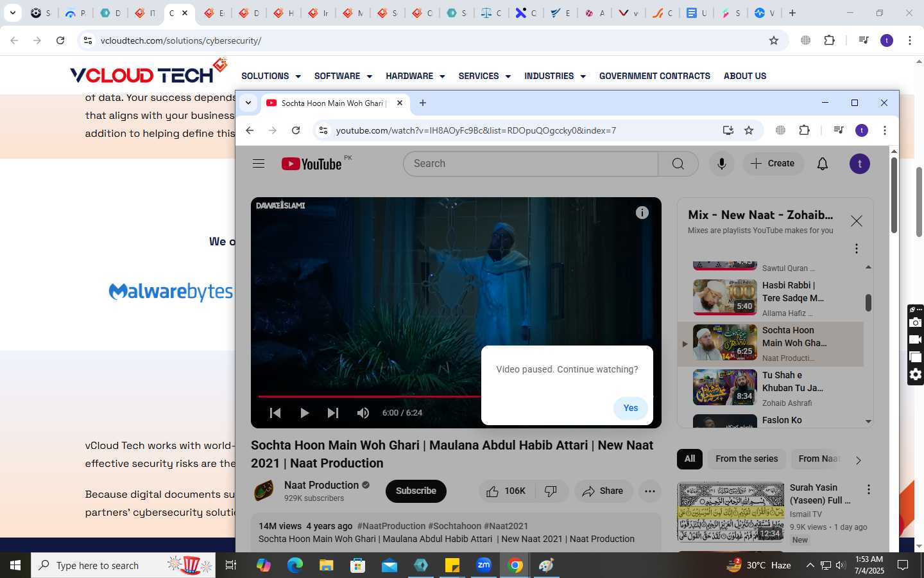The height and width of the screenshot is (578, 924).
Task: Click the YouTube logo
Action: [x=312, y=164]
